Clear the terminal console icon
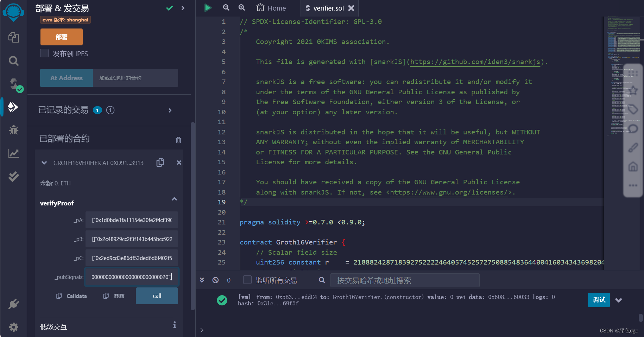Image resolution: width=644 pixels, height=337 pixels. (x=215, y=280)
